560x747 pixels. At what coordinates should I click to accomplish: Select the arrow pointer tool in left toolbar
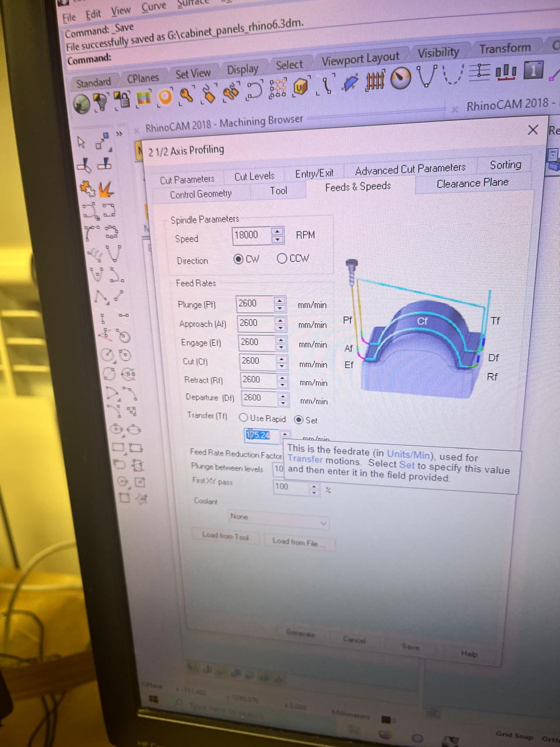point(82,142)
